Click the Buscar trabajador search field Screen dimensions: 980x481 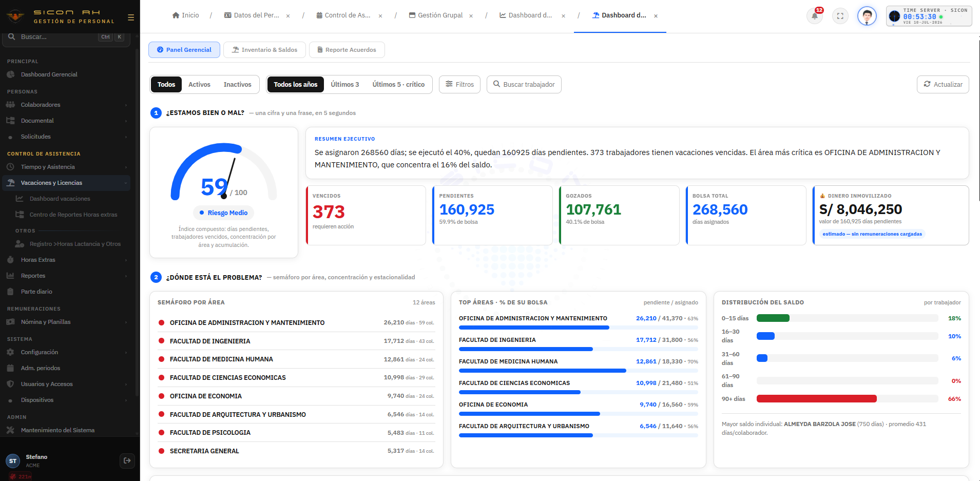click(524, 85)
